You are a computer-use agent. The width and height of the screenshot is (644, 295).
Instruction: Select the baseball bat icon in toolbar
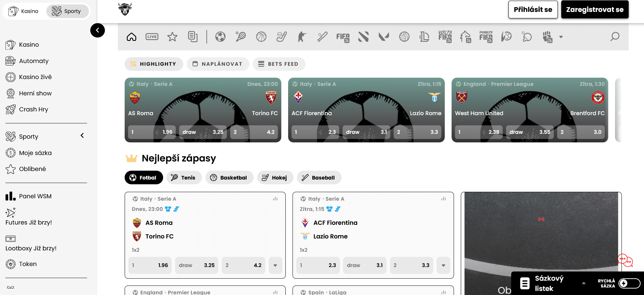[x=323, y=37]
